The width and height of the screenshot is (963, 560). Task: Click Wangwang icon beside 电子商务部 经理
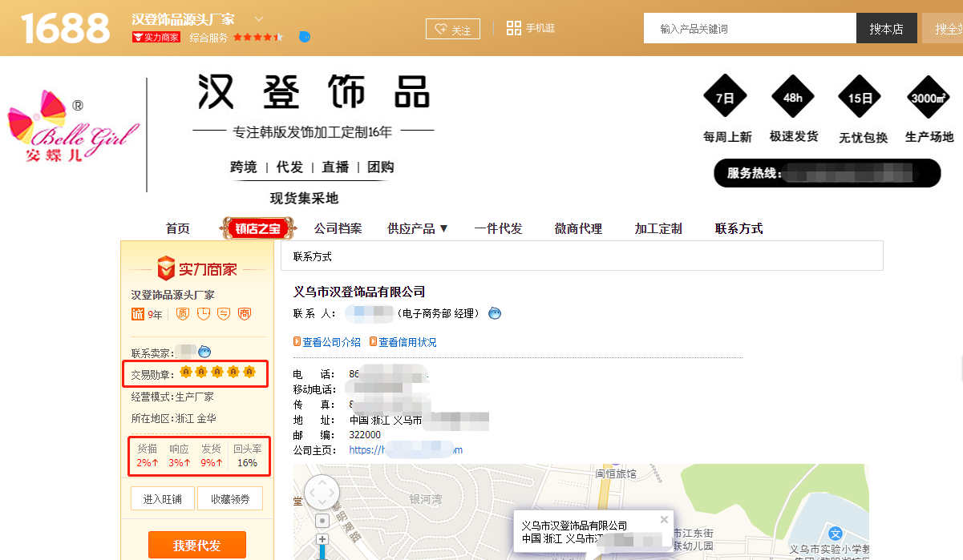point(495,313)
